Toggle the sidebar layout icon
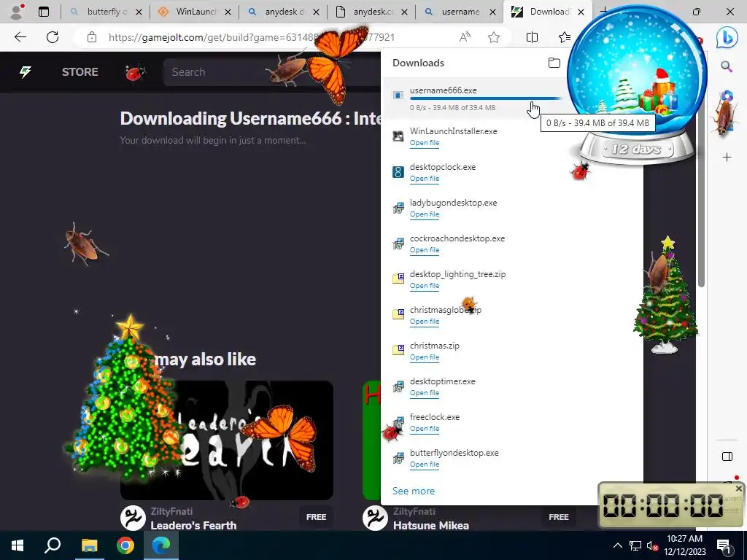The image size is (747, 560). (727, 456)
